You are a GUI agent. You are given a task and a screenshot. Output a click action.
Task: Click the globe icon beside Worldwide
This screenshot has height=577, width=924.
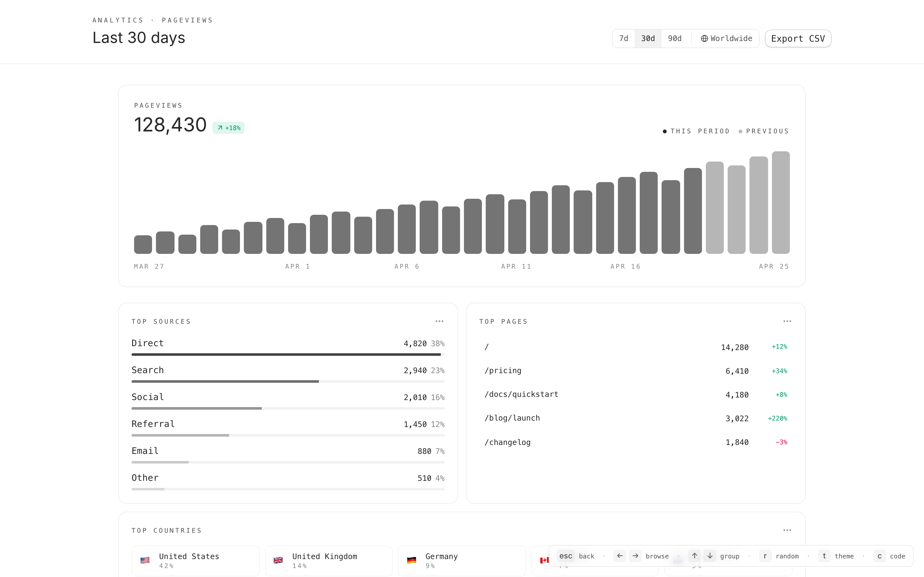coord(704,38)
